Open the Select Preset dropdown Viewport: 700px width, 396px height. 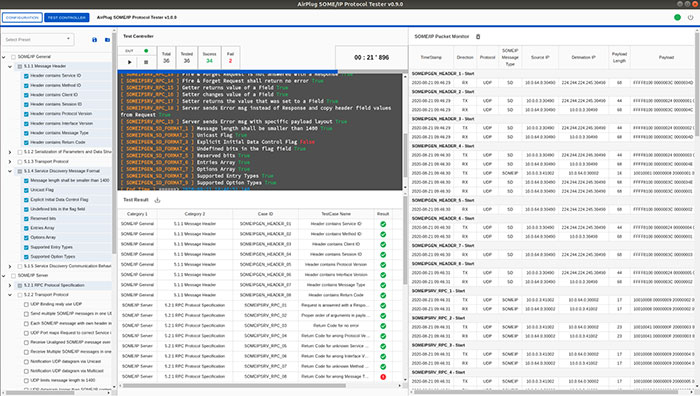38,39
